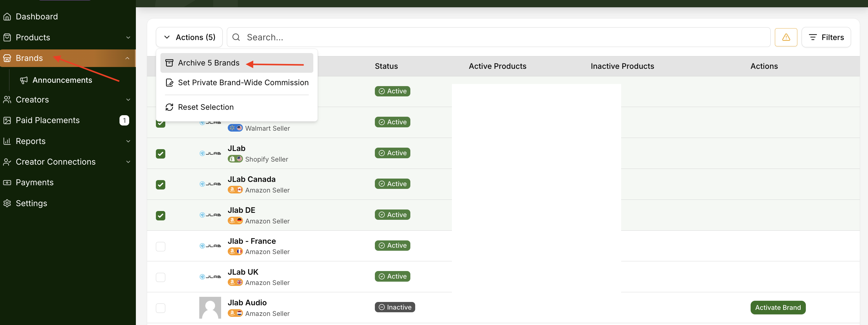
Task: Click the "Active Products" column header
Action: pos(497,66)
